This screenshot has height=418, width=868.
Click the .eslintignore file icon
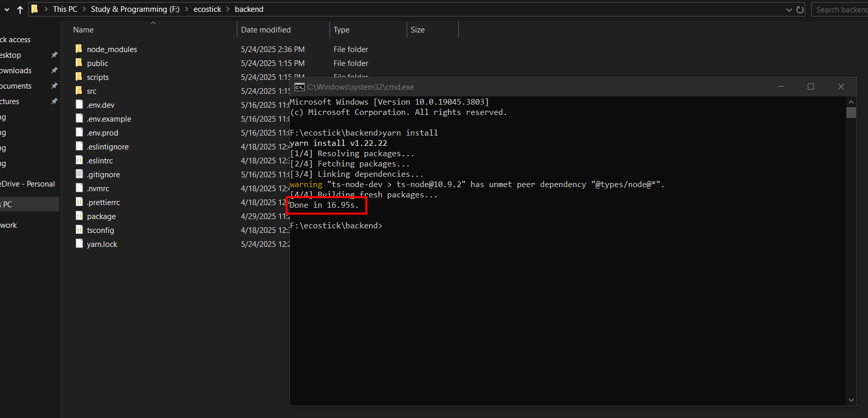pos(79,146)
